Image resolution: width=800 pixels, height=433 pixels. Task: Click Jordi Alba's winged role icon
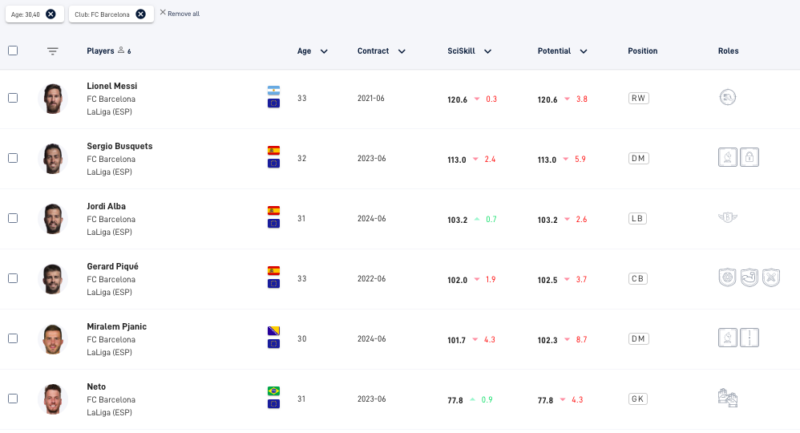point(728,218)
